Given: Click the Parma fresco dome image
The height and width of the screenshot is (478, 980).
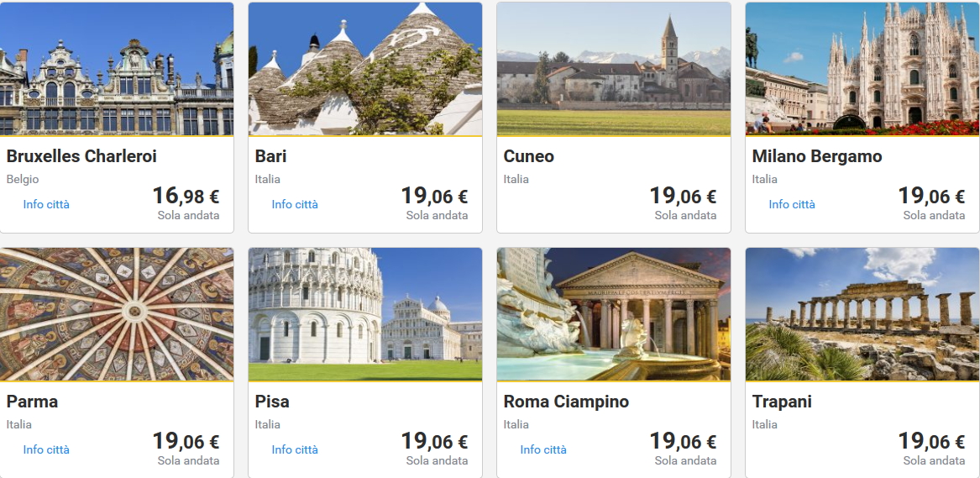Looking at the screenshot, I should 117,314.
